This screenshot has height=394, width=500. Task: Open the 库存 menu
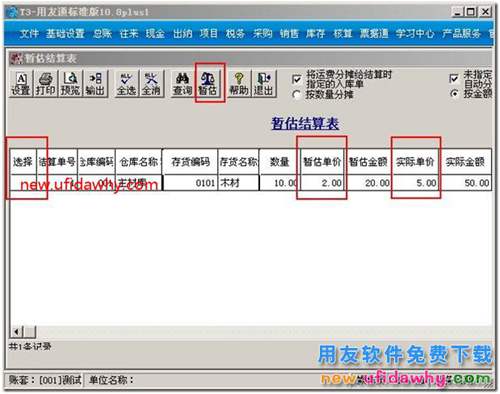(315, 33)
